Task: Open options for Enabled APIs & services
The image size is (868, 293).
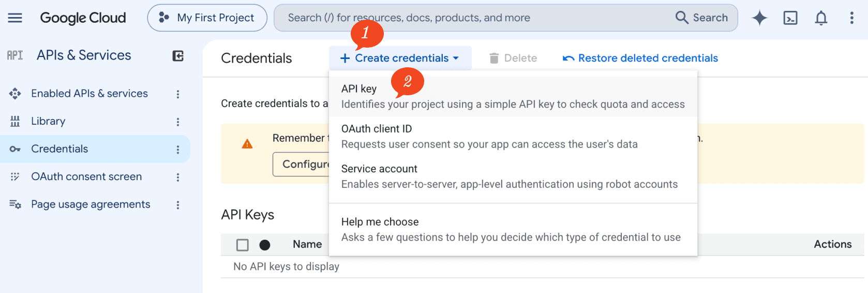Action: click(x=178, y=94)
